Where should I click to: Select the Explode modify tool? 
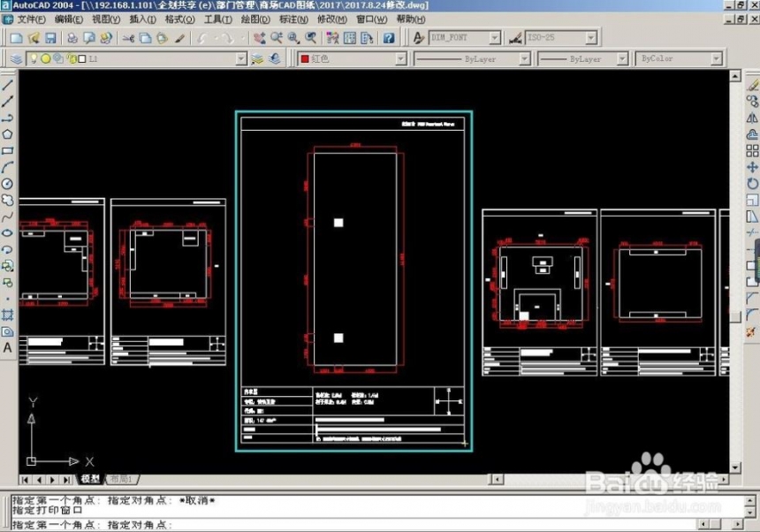point(752,332)
